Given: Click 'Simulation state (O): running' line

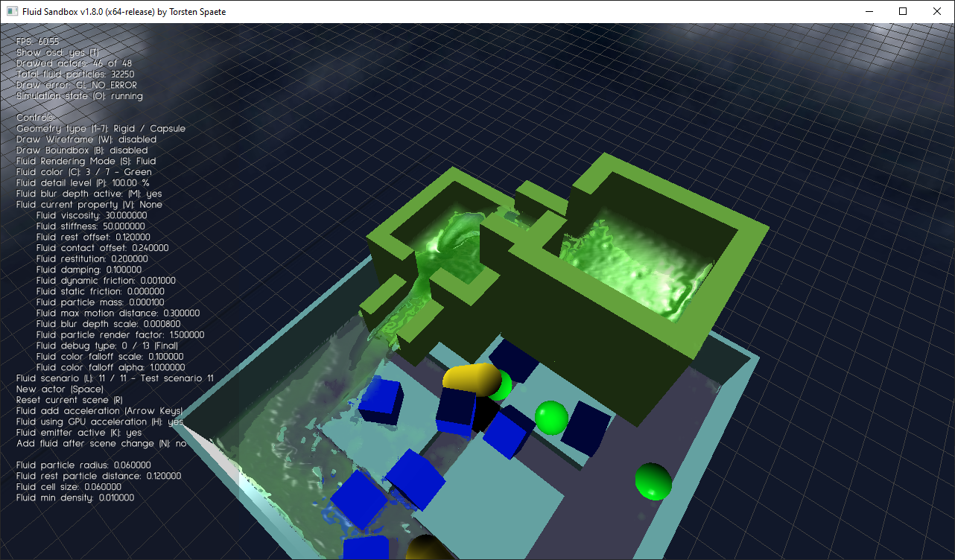Looking at the screenshot, I should pyautogui.click(x=80, y=96).
